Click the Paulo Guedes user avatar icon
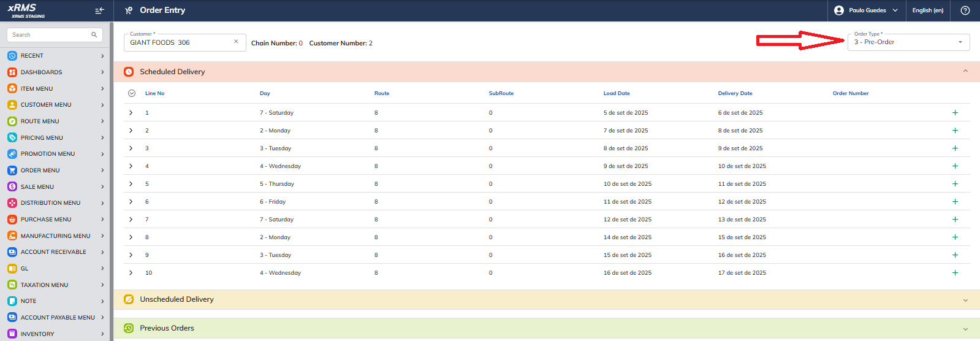This screenshot has height=341, width=980. click(839, 10)
